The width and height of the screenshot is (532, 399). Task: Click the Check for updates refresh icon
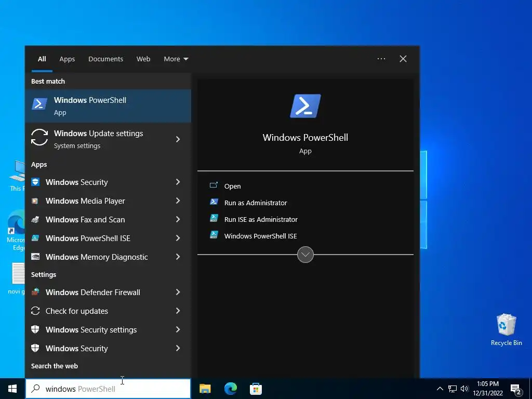(35, 311)
